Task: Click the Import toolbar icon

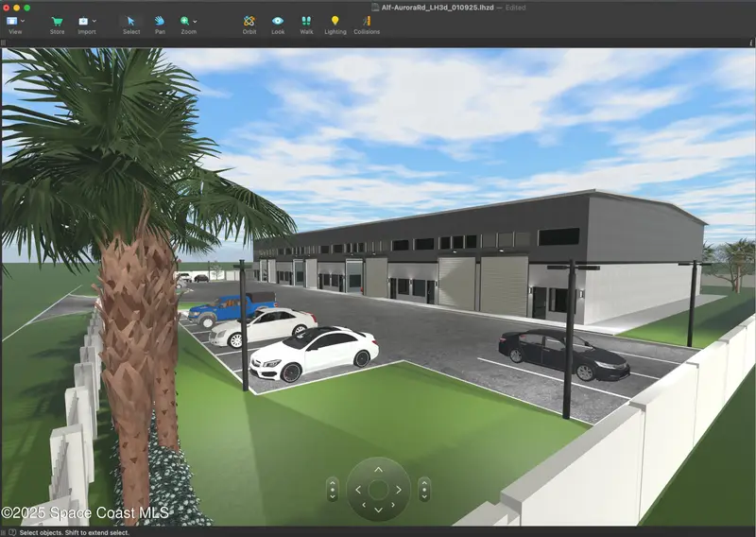Action: pyautogui.click(x=83, y=21)
